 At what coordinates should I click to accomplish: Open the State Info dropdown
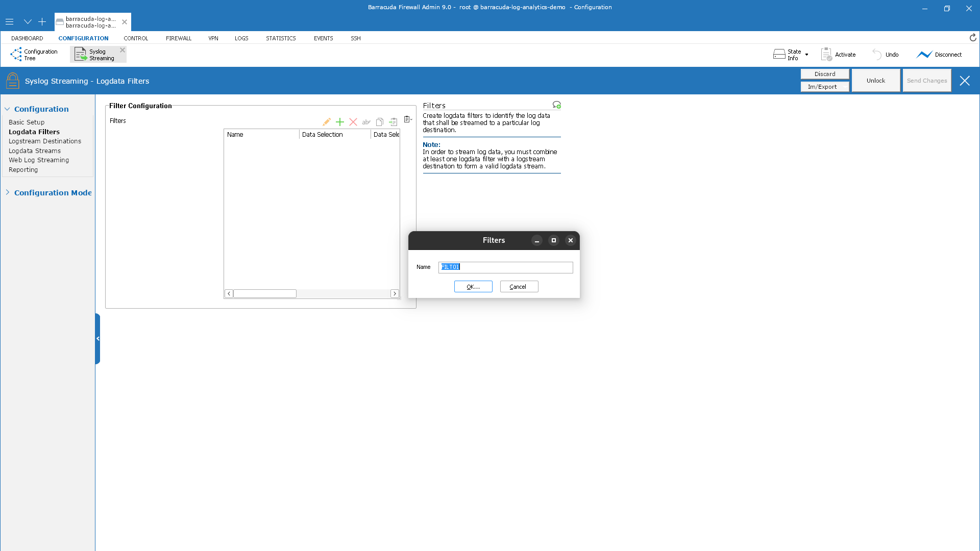[806, 55]
